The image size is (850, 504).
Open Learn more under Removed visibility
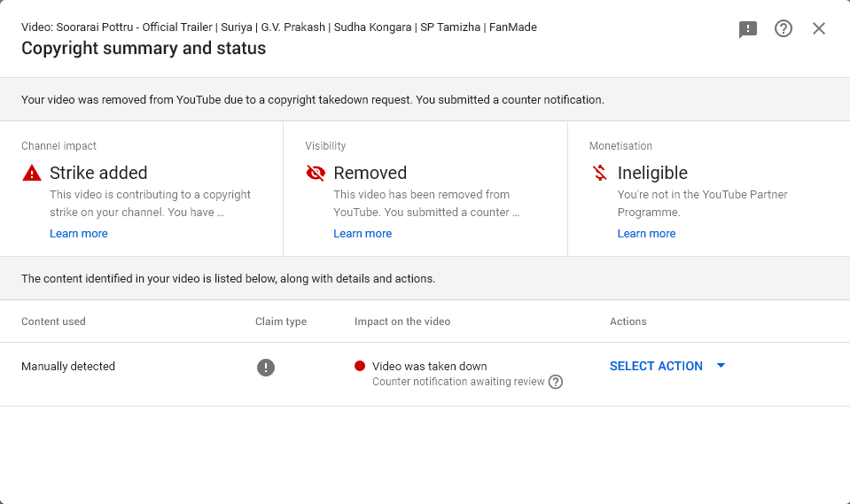pyautogui.click(x=363, y=234)
